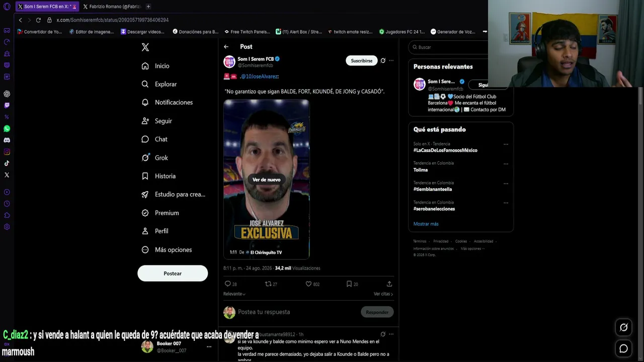Open the #LaCasaDeLosFamososMéxico trend

pyautogui.click(x=445, y=150)
